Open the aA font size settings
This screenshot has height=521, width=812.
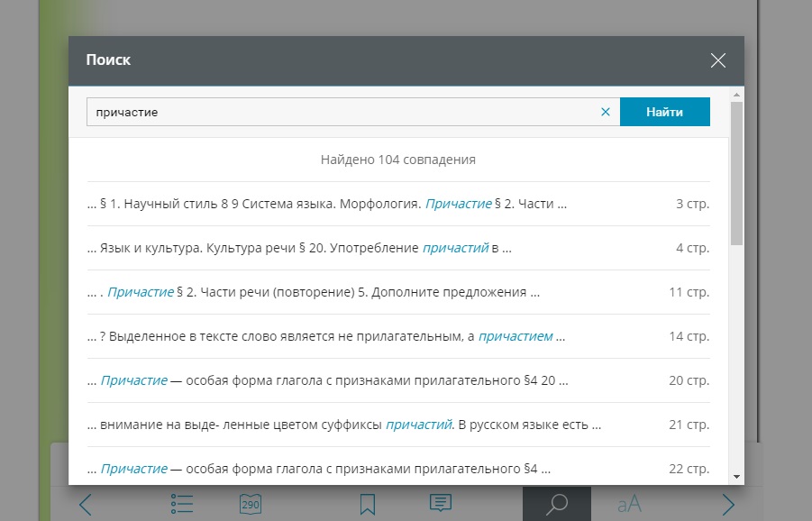629,504
